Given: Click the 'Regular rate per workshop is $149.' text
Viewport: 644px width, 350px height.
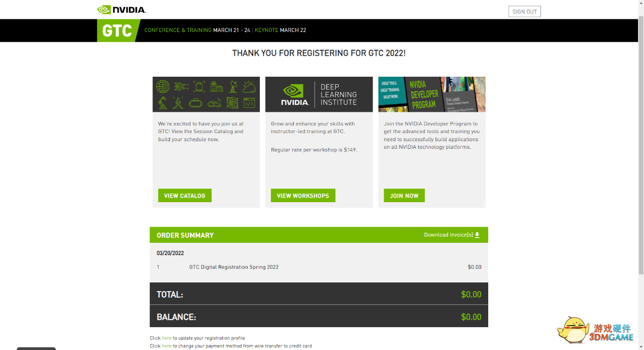Looking at the screenshot, I should [x=314, y=150].
